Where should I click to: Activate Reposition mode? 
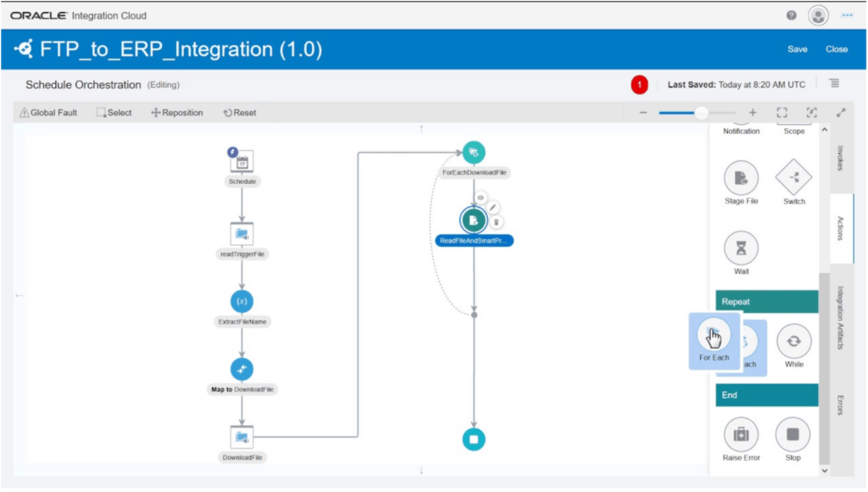(x=176, y=112)
